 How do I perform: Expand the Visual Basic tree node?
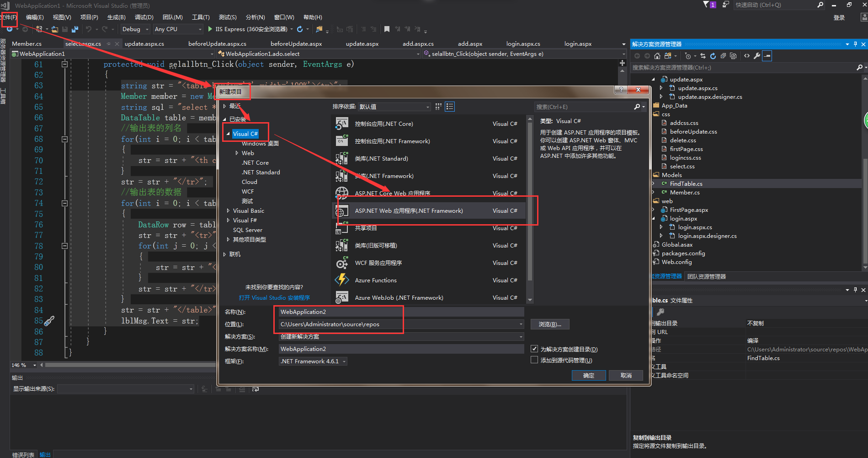[x=228, y=211]
